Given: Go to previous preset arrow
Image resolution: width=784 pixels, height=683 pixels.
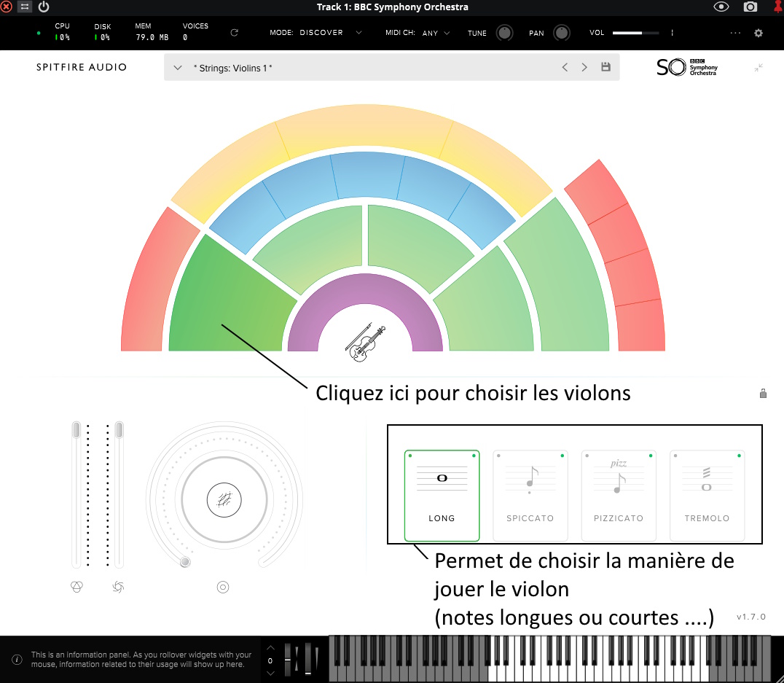Looking at the screenshot, I should tap(565, 67).
